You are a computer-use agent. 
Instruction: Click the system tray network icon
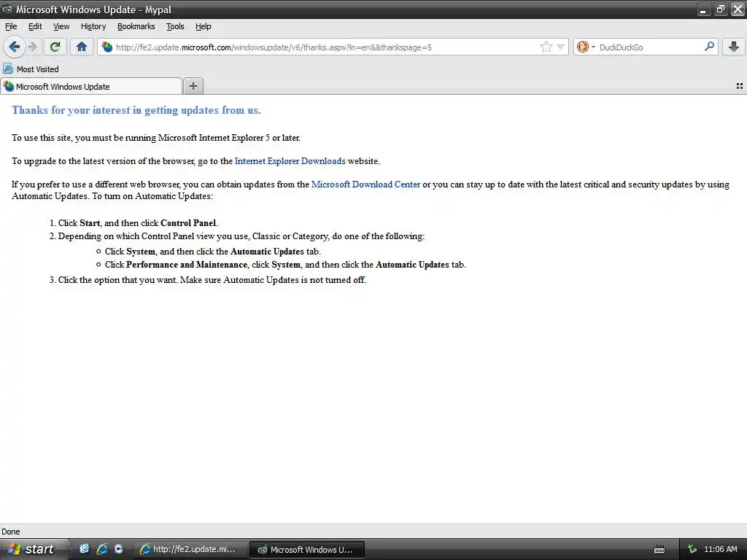692,549
